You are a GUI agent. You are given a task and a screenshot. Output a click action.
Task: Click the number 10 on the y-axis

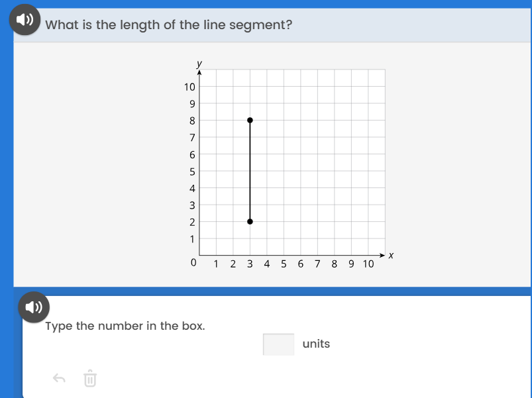tap(189, 87)
